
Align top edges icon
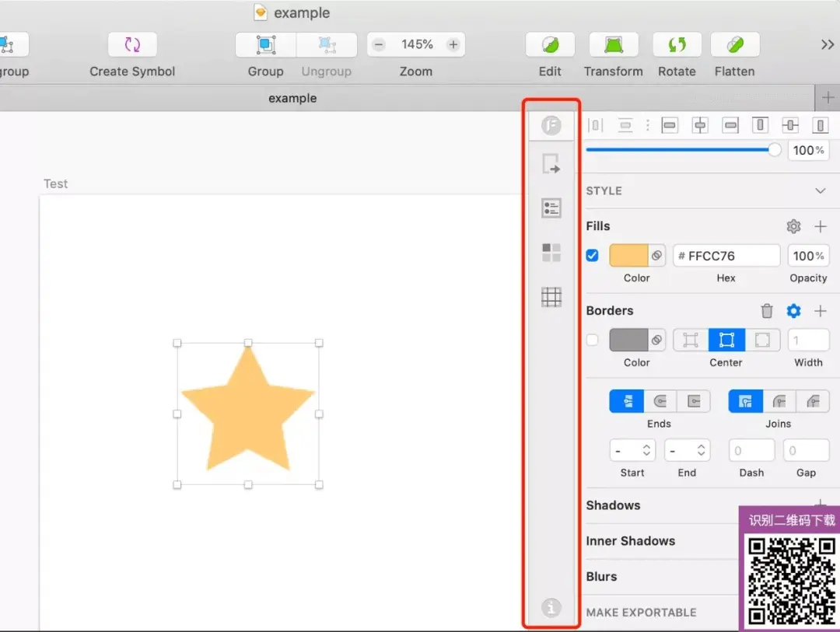pos(760,125)
